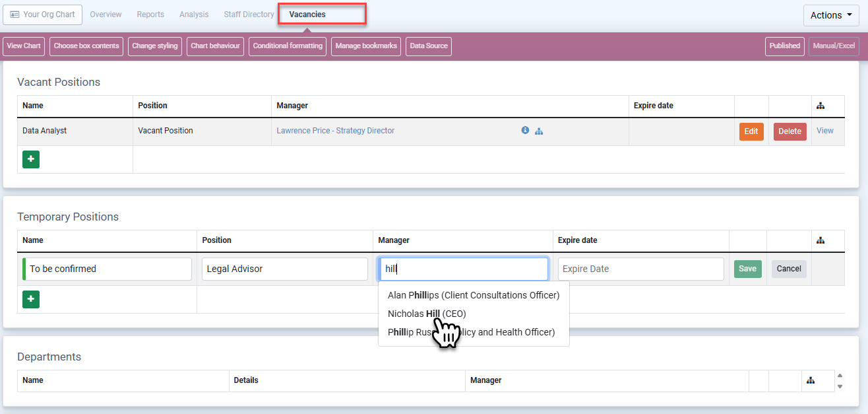This screenshot has height=414, width=868.
Task: Click the org chart icon beside Lawrence Price
Action: (539, 131)
